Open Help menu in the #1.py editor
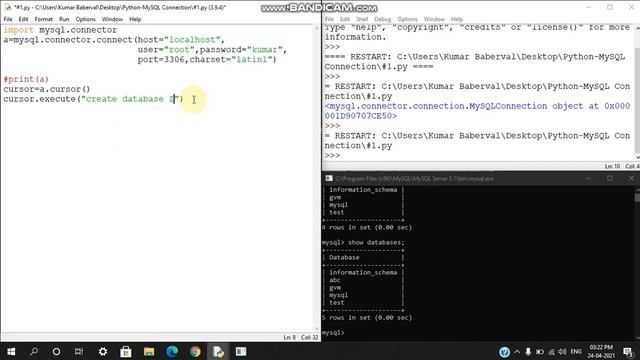 tap(135, 19)
